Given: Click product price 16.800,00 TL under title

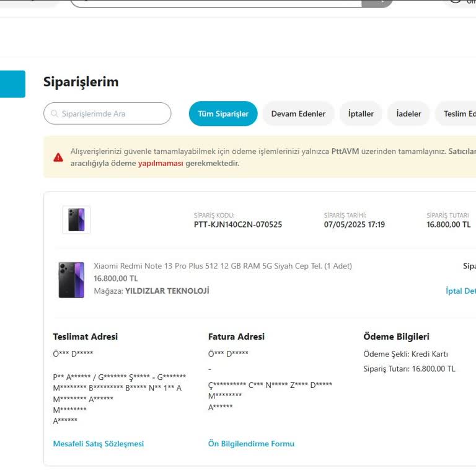Looking at the screenshot, I should [x=116, y=278].
